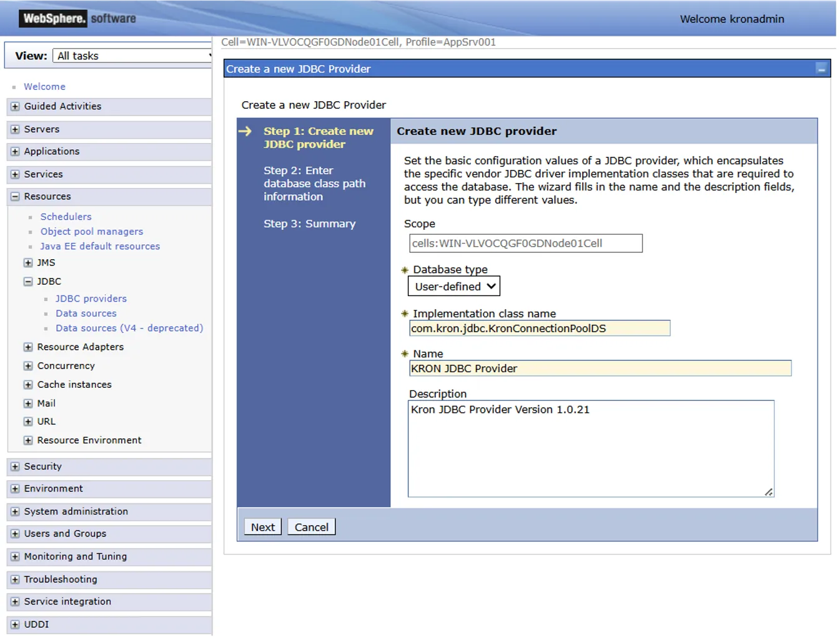Expand the Users and Groups section
This screenshot has height=637, width=840.
point(15,534)
